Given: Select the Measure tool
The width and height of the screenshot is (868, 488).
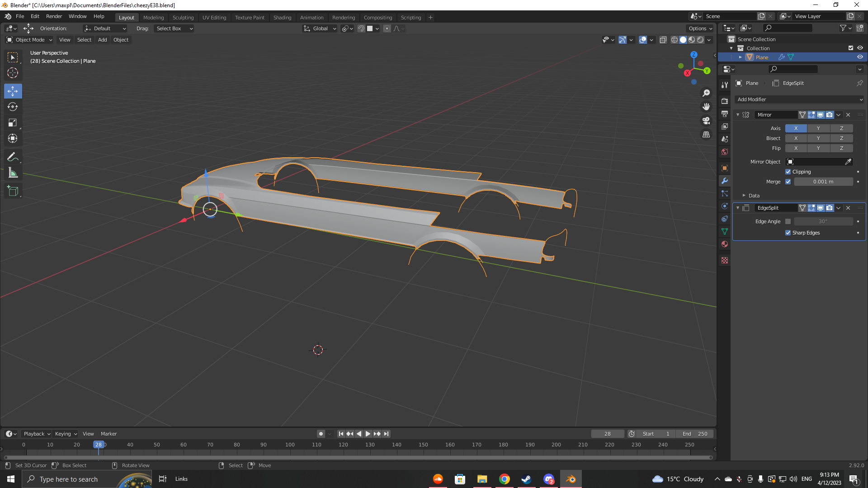Looking at the screenshot, I should [13, 173].
